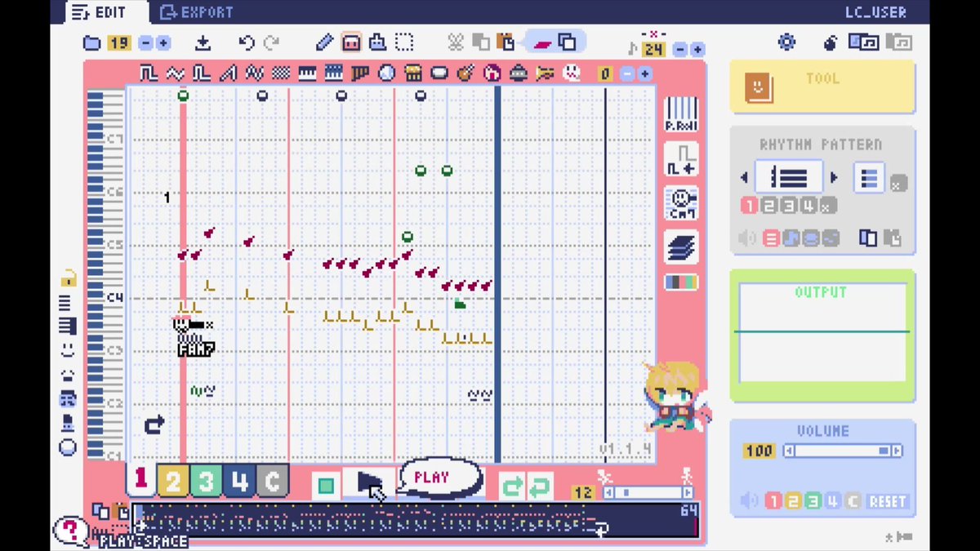This screenshot has height=551, width=980.
Task: Switch to the chord channel C tab
Action: 272,482
